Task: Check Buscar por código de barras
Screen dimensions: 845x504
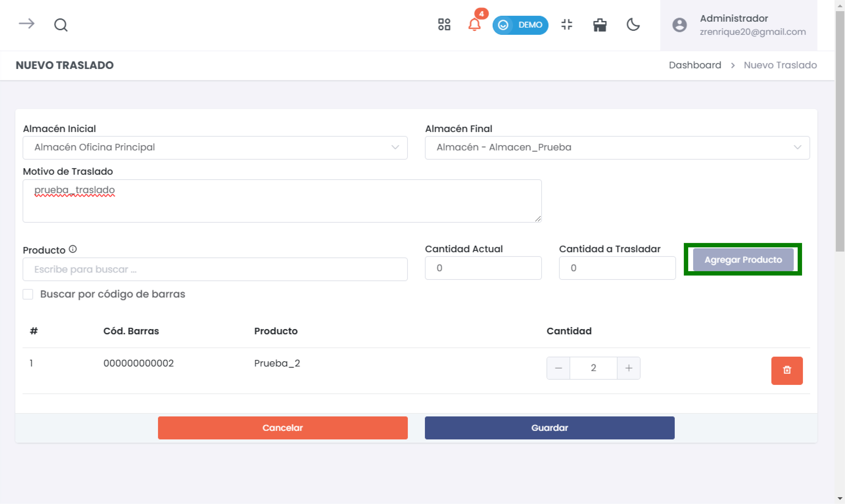Action: click(x=28, y=294)
